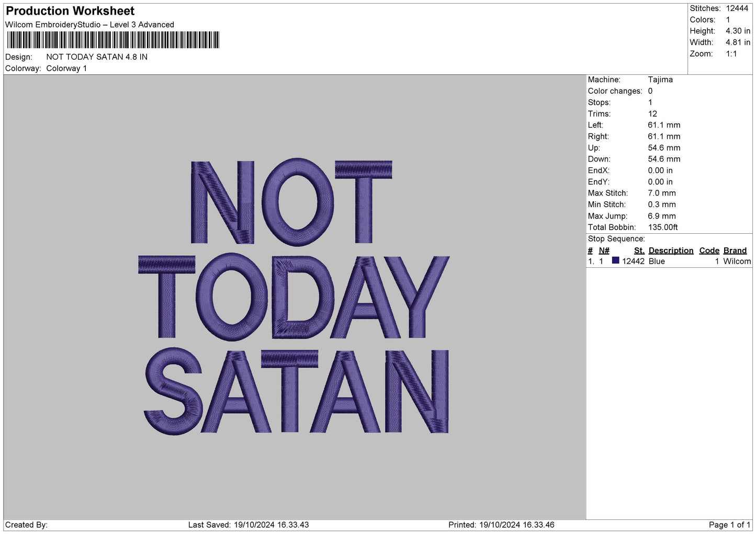This screenshot has height=534, width=756.
Task: Click the Trims value 12
Action: click(652, 114)
